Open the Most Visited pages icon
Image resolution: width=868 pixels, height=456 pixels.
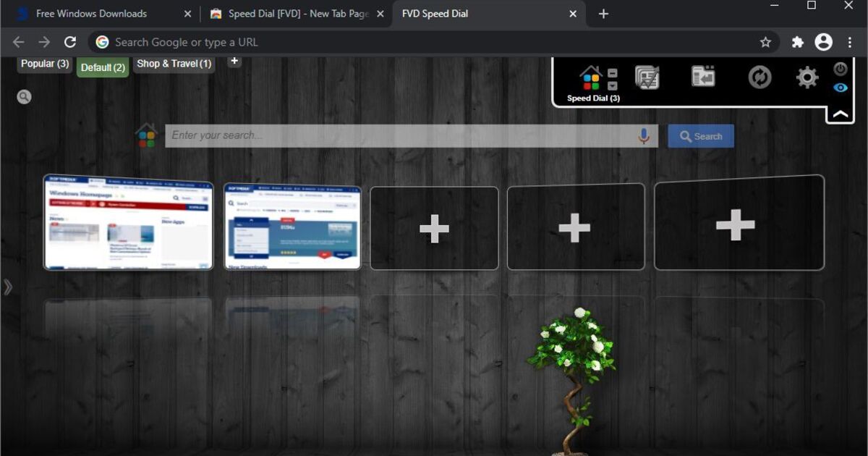point(647,77)
